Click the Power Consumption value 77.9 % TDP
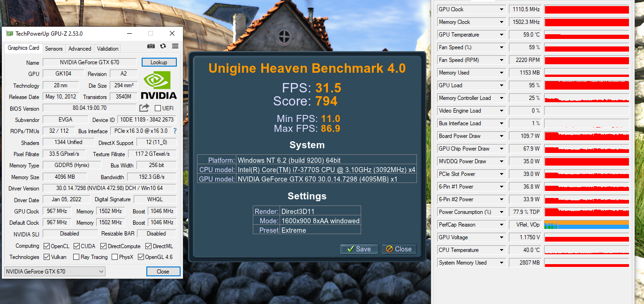 (x=525, y=212)
